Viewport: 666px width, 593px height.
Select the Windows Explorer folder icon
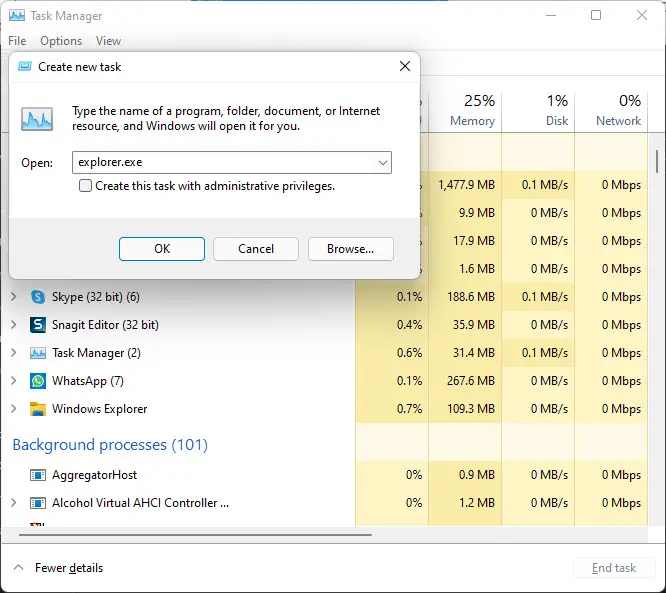pyautogui.click(x=38, y=409)
